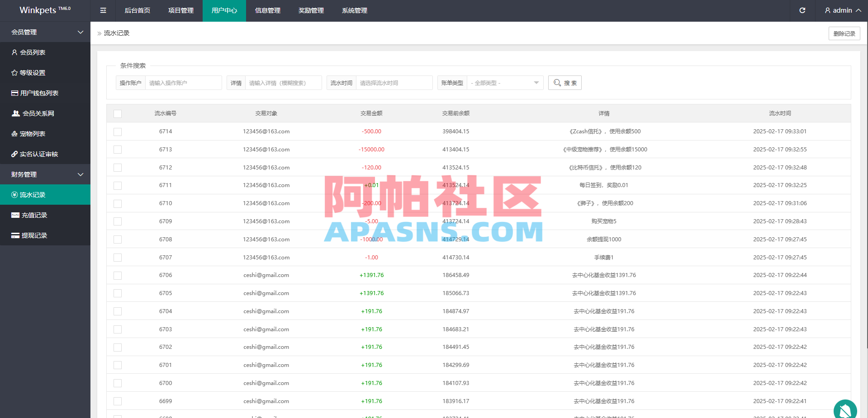
Task: Open the 会员列表 member list from sidebar
Action: pos(32,52)
